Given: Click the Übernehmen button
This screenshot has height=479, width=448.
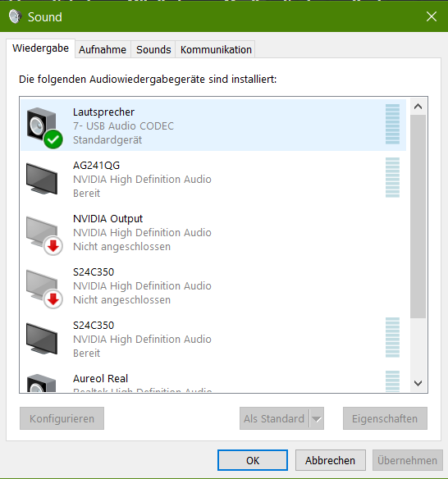Looking at the screenshot, I should 407,460.
